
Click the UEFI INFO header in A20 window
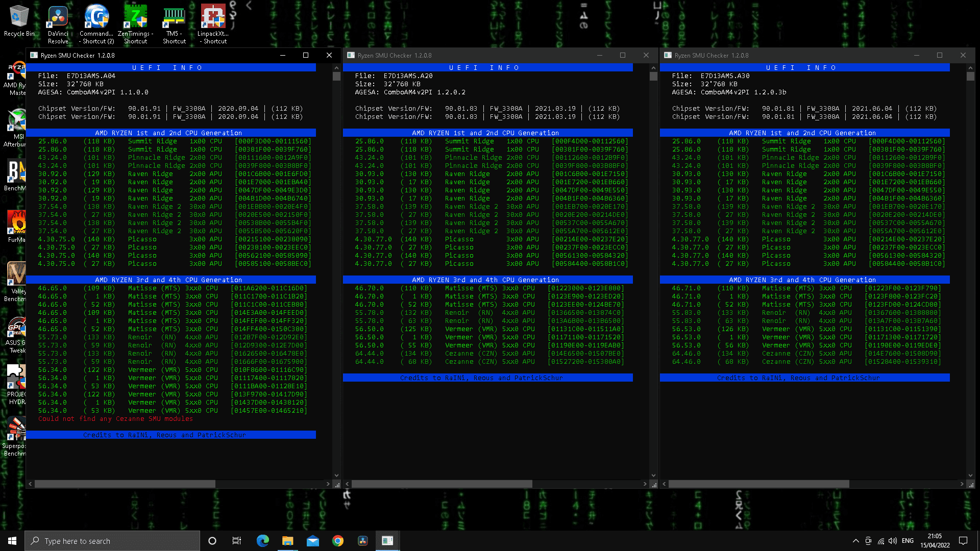[488, 67]
